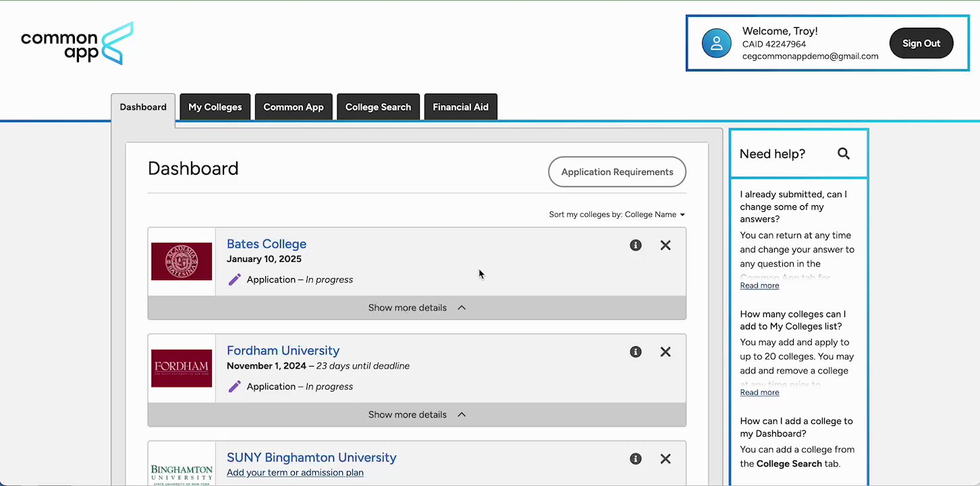Open info icon for Fordham University
Screen dimensions: 980x486
click(x=636, y=352)
